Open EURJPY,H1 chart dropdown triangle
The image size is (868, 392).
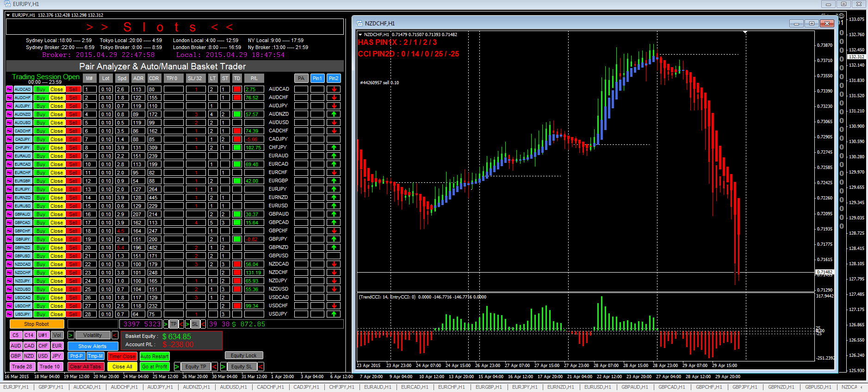click(x=8, y=15)
